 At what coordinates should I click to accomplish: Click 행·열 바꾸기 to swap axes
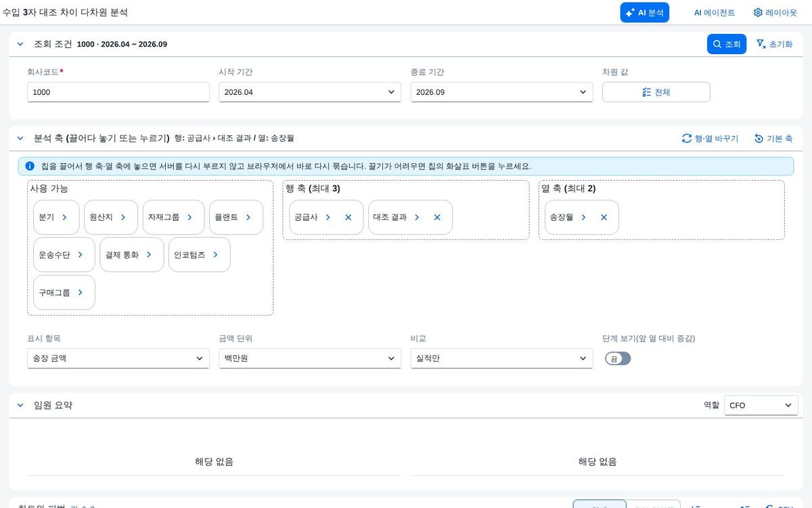pos(710,138)
